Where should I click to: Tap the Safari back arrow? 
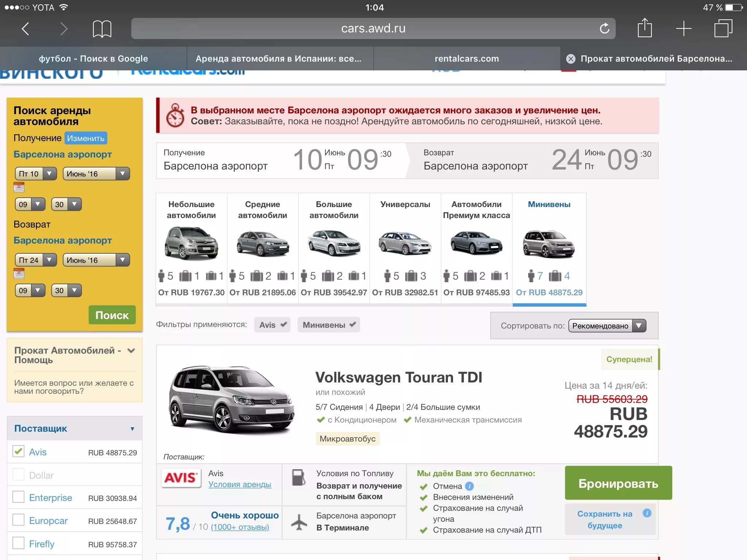point(26,28)
